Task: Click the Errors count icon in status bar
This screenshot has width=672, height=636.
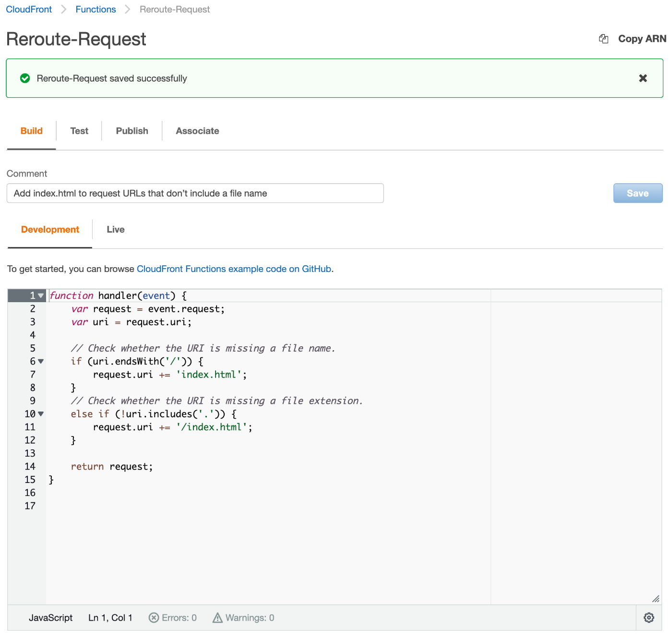Action: point(154,618)
